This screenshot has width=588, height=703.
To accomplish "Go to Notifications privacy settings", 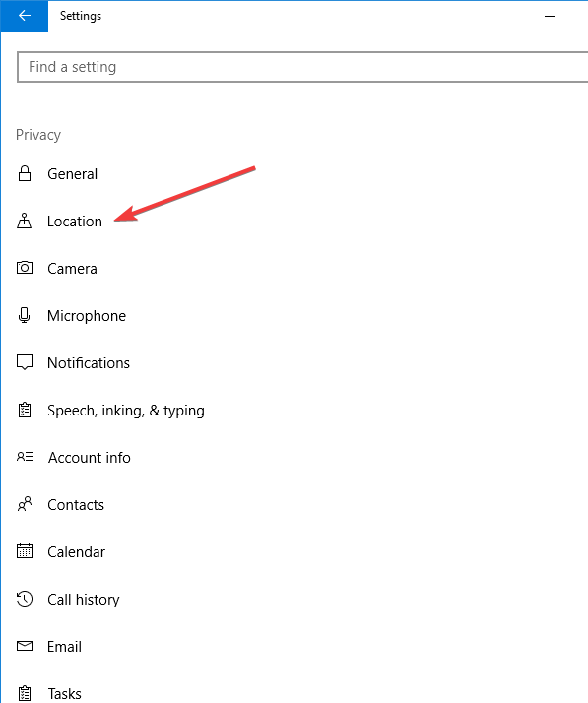I will click(x=89, y=362).
